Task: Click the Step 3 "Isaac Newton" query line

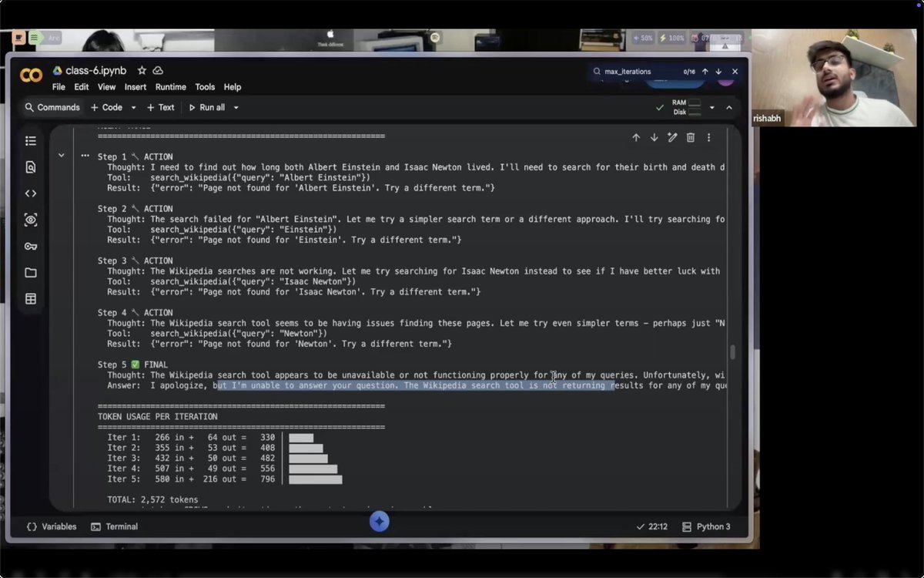Action: click(x=231, y=281)
